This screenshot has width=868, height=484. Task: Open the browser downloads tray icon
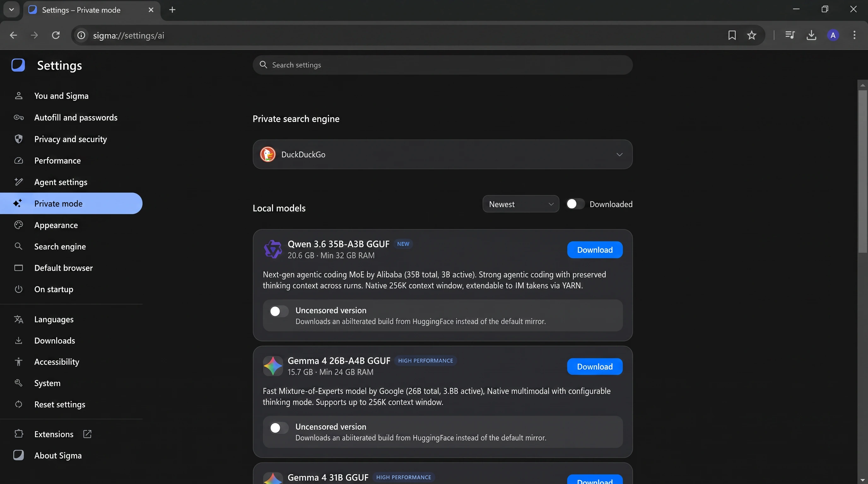(812, 35)
